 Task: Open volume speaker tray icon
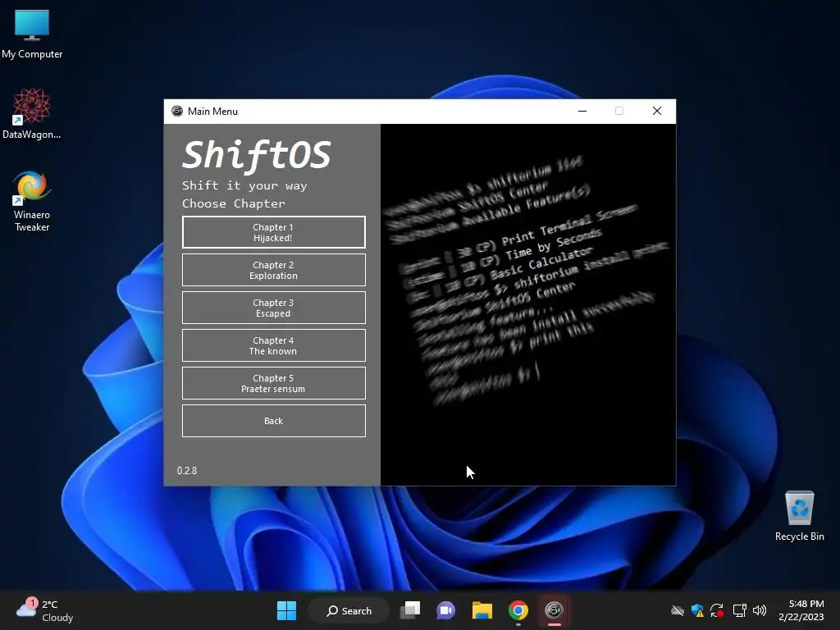click(x=759, y=610)
